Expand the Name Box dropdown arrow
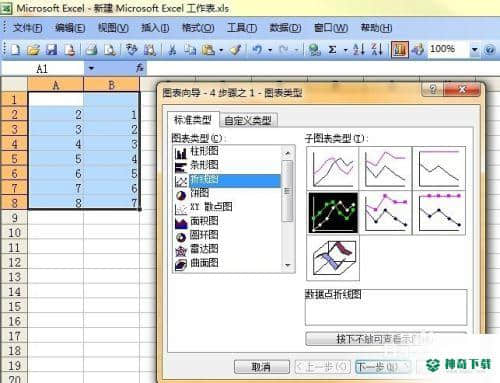500x383 pixels. tap(91, 69)
